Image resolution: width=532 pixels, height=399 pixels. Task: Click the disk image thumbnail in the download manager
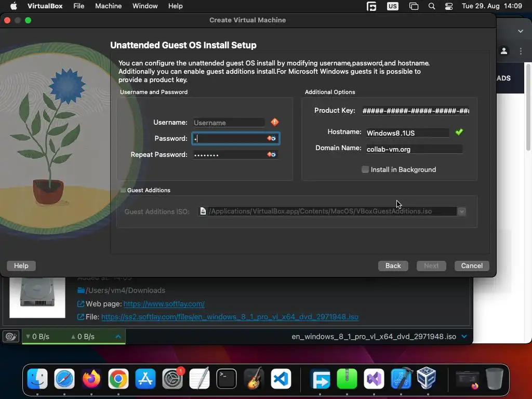coord(37,298)
